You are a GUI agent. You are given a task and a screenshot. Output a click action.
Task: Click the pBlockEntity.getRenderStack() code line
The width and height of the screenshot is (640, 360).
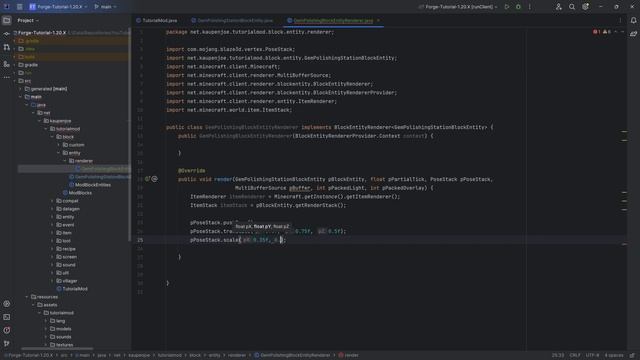268,205
